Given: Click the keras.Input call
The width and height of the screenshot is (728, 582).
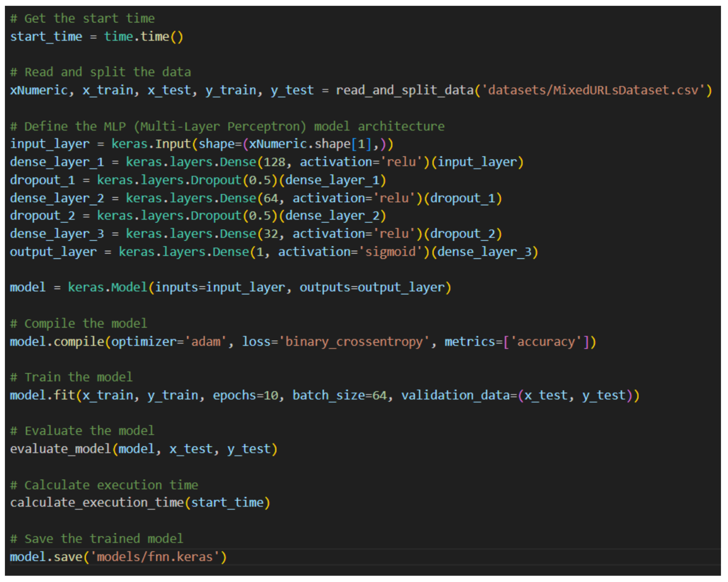Looking at the screenshot, I should 151,144.
